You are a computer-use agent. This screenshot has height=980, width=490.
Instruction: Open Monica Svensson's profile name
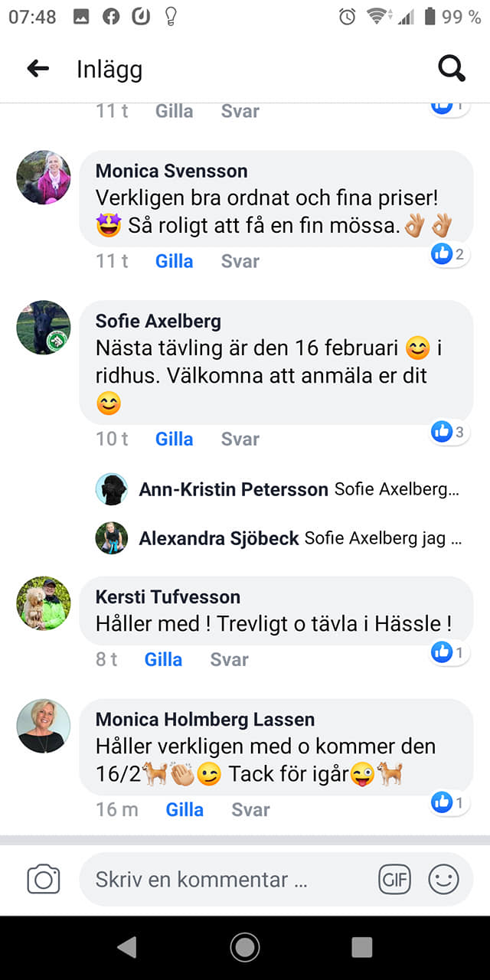tap(171, 171)
